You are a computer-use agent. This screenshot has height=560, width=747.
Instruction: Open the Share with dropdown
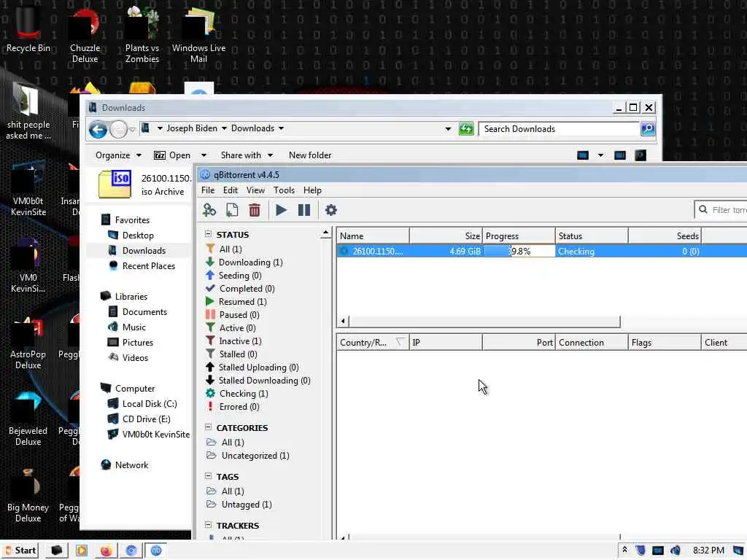[247, 155]
